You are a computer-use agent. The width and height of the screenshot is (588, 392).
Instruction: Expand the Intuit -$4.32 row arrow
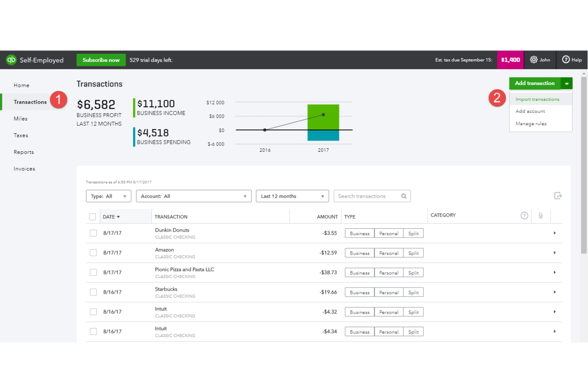(555, 312)
